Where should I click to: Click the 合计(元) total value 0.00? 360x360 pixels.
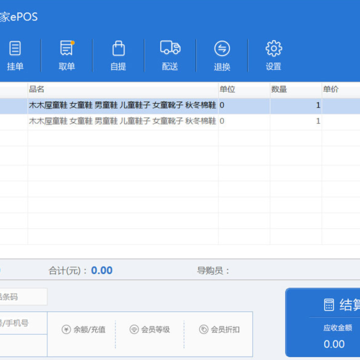(102, 270)
